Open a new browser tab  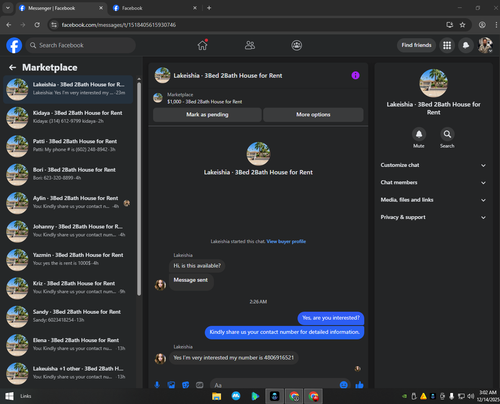coord(209,8)
